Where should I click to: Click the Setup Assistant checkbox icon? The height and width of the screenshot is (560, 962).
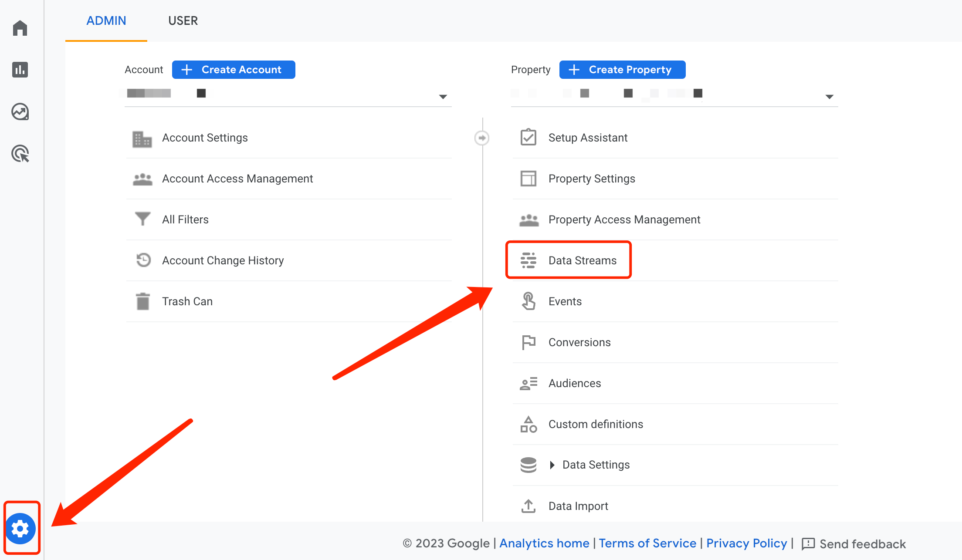[x=528, y=138]
